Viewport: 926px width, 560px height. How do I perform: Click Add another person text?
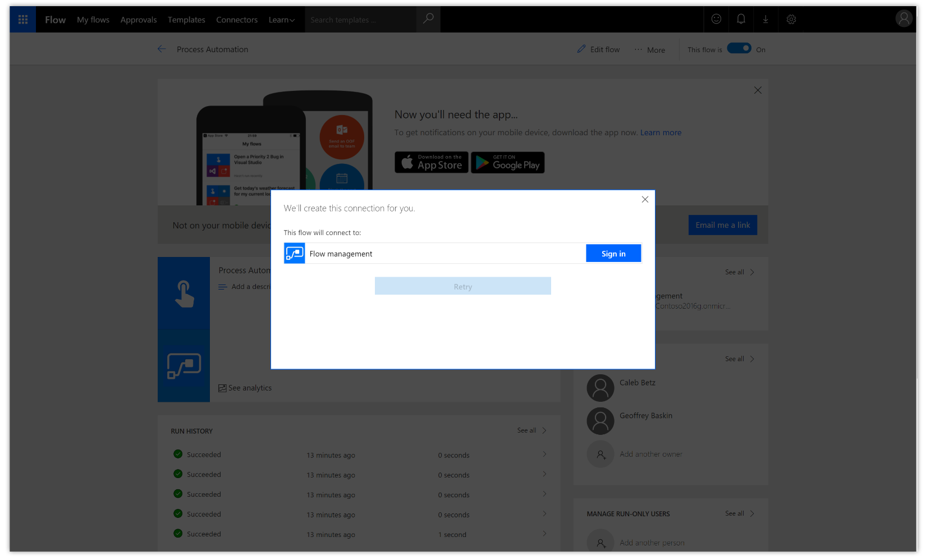(x=652, y=543)
